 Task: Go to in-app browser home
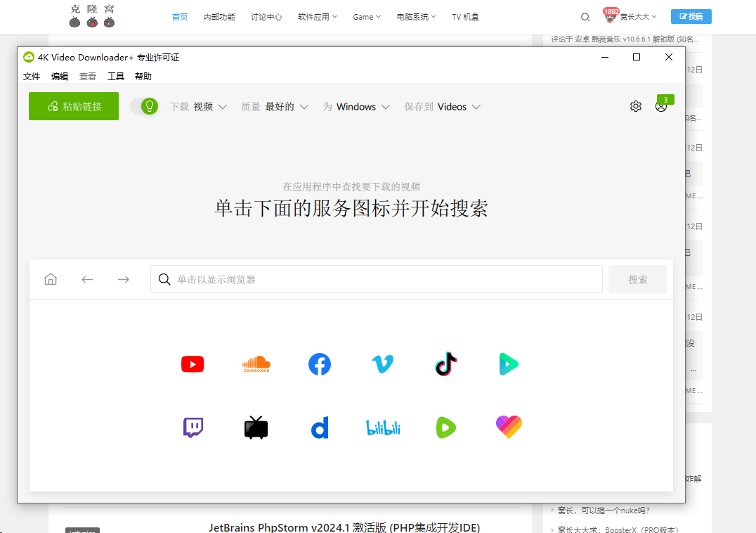tap(51, 279)
